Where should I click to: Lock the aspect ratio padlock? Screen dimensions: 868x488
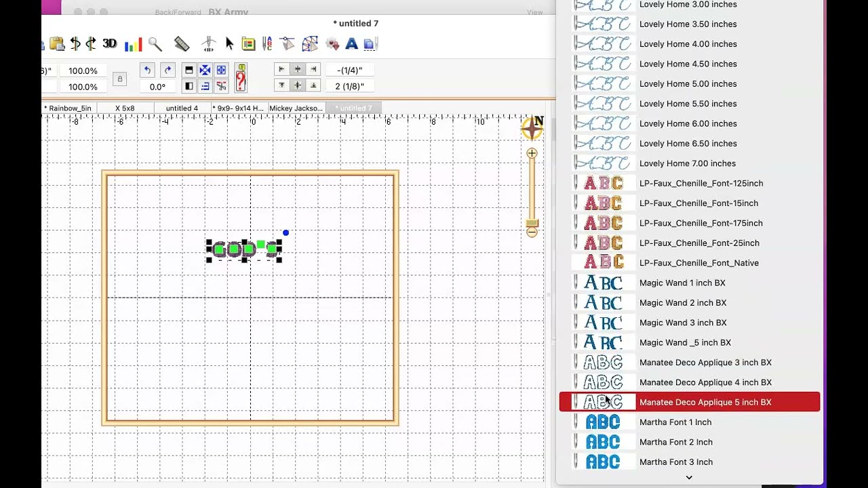click(119, 79)
